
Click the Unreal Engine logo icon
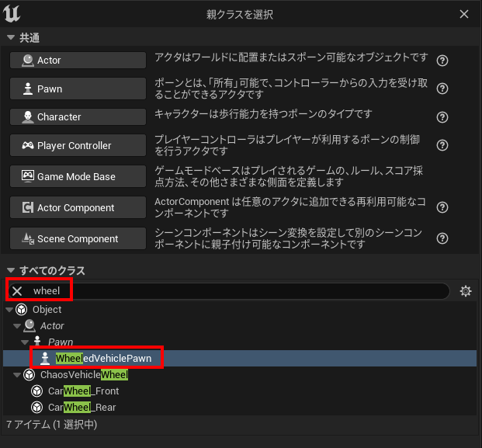12,14
